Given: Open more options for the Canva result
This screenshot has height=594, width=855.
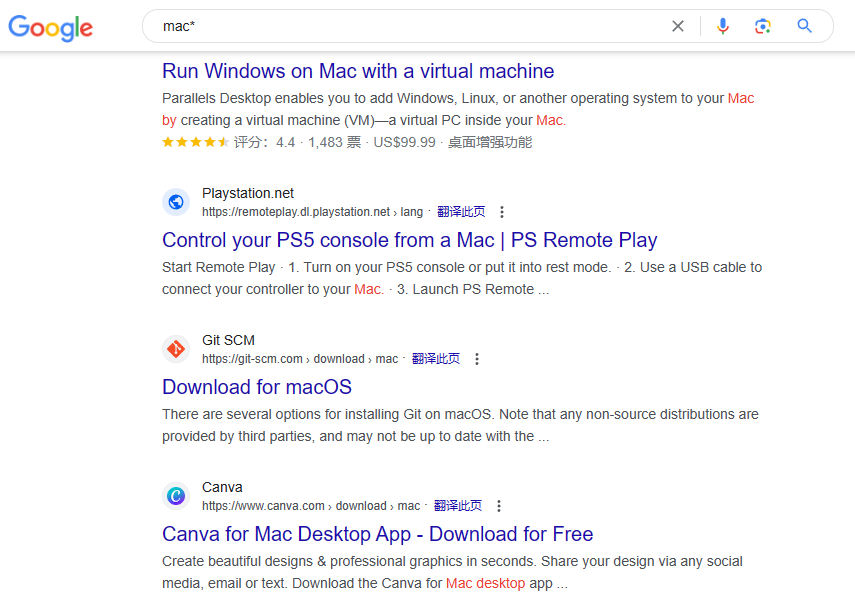Looking at the screenshot, I should point(498,506).
